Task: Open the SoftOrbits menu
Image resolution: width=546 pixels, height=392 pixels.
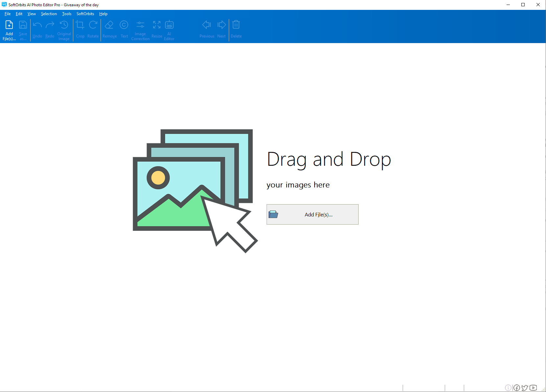Action: 85,14
